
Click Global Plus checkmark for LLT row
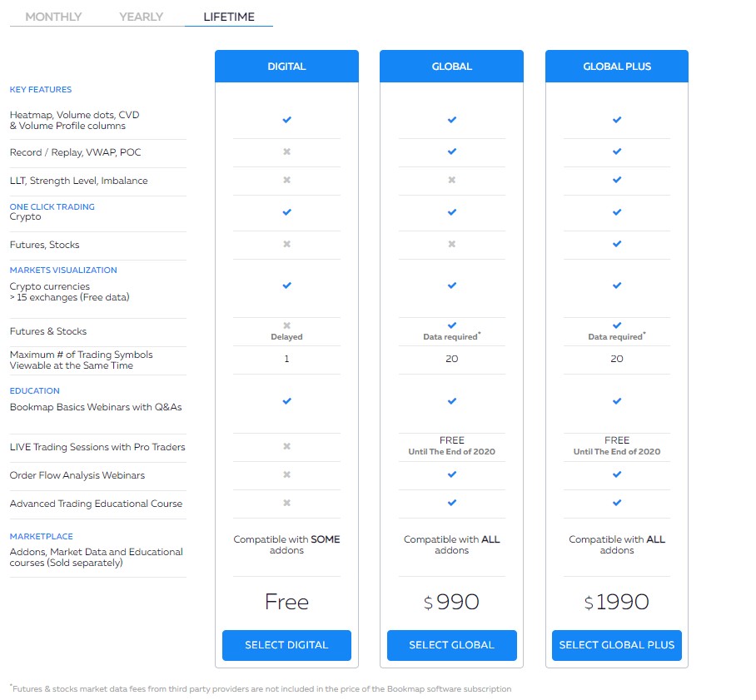tap(617, 180)
